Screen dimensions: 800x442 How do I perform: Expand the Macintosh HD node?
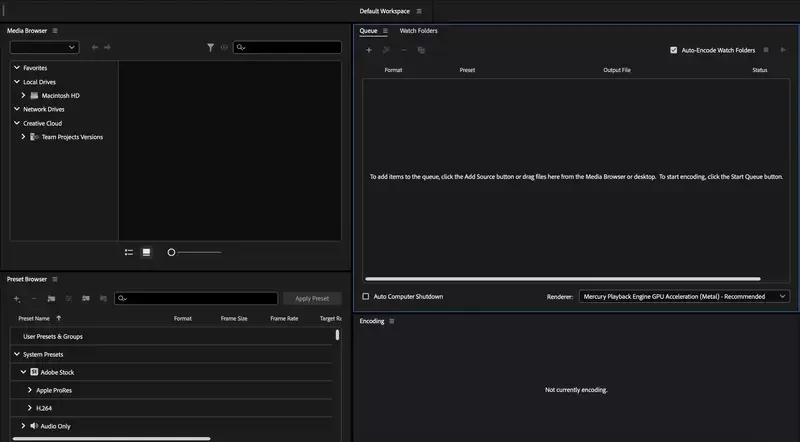click(23, 95)
